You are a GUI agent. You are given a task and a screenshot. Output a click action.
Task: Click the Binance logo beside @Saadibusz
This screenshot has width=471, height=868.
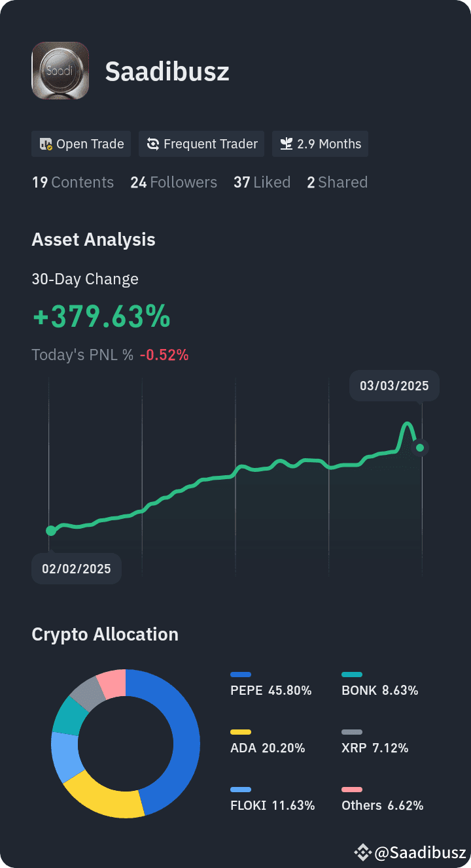(x=362, y=852)
